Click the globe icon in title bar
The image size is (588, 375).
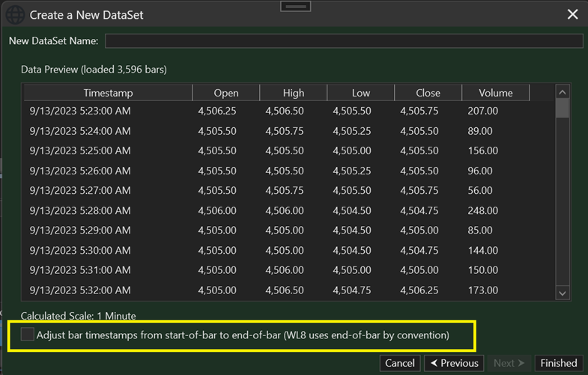point(14,14)
